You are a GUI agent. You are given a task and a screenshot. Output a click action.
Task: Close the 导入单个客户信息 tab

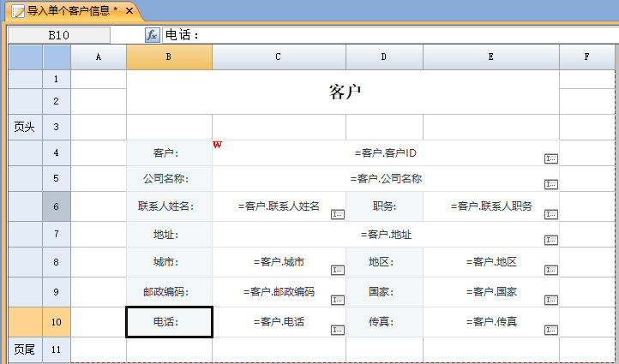[x=129, y=10]
